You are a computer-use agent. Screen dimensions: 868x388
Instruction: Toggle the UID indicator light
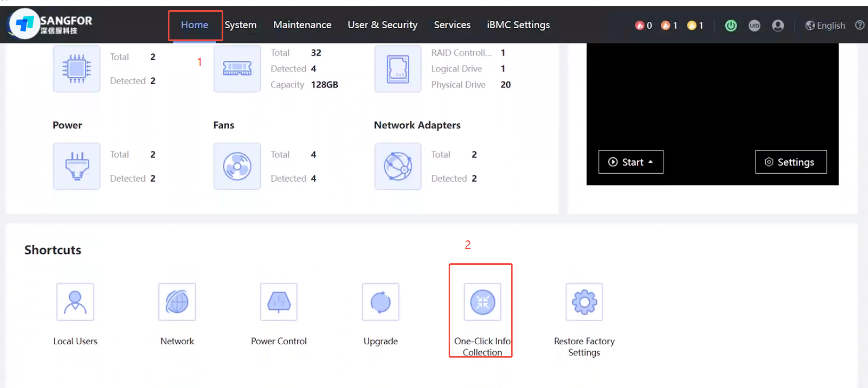pos(754,26)
